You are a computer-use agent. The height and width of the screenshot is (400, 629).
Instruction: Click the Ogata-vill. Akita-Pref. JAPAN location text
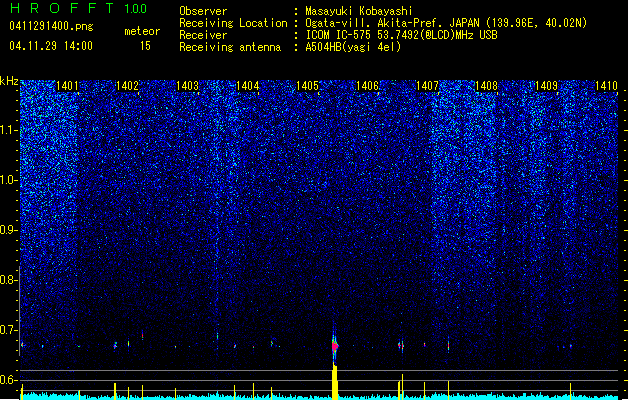[x=446, y=23]
